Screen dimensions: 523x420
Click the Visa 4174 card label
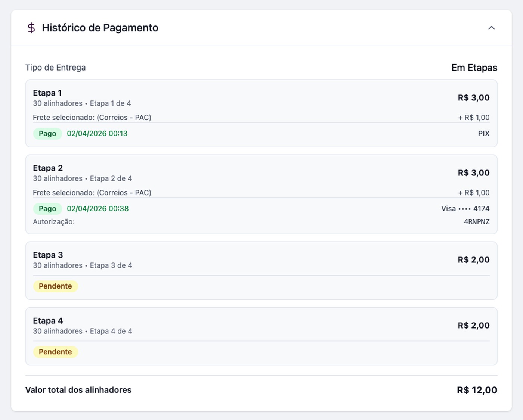tap(465, 209)
